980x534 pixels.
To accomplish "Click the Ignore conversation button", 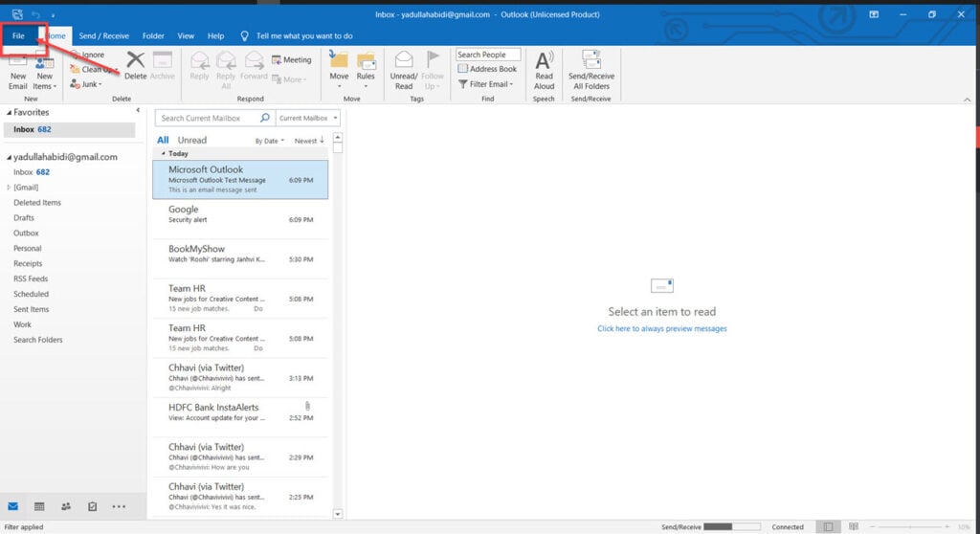I will (87, 55).
